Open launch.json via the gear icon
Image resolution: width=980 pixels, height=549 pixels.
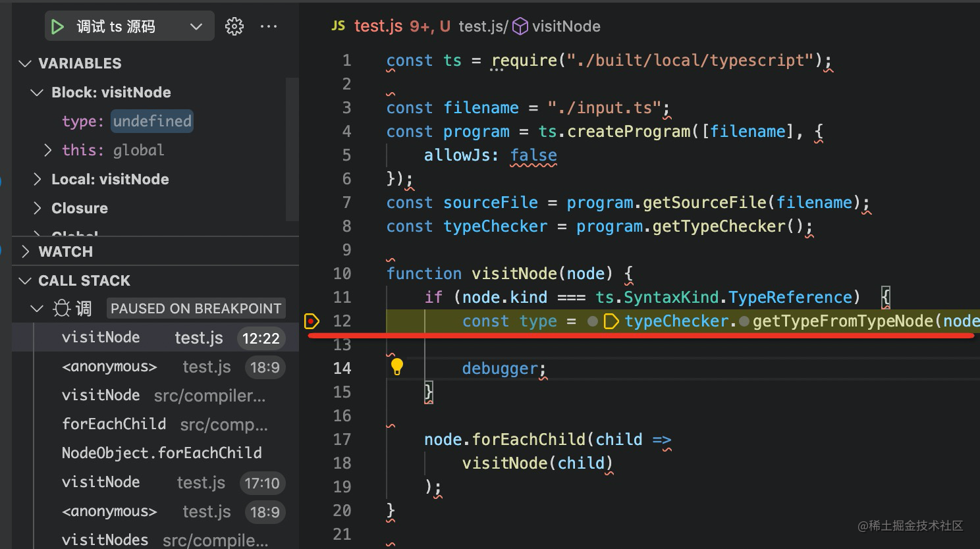pyautogui.click(x=234, y=27)
